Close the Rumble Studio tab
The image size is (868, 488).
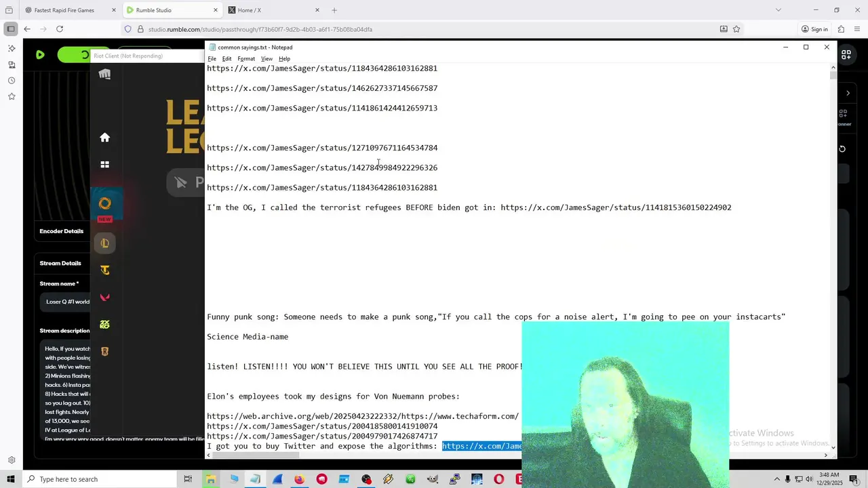216,10
